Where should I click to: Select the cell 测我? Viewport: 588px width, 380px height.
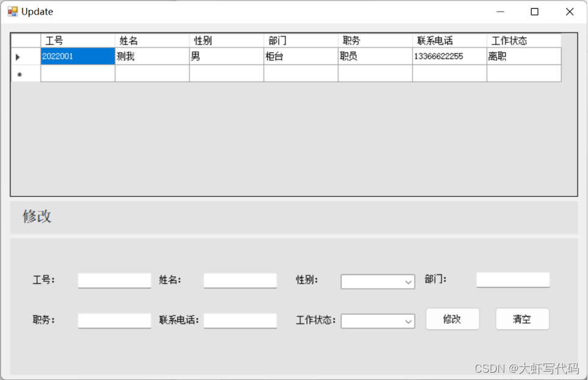152,56
